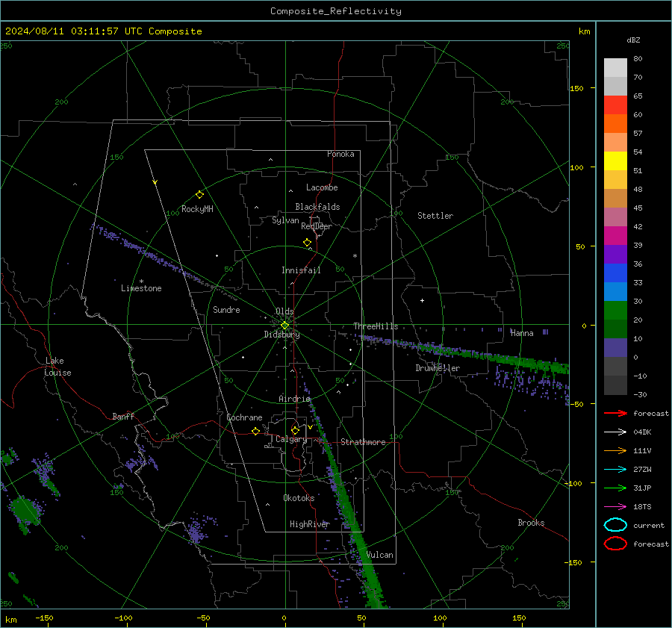Click the yellow diamond marker at RockyMH
The image size is (672, 628).
[x=199, y=195]
